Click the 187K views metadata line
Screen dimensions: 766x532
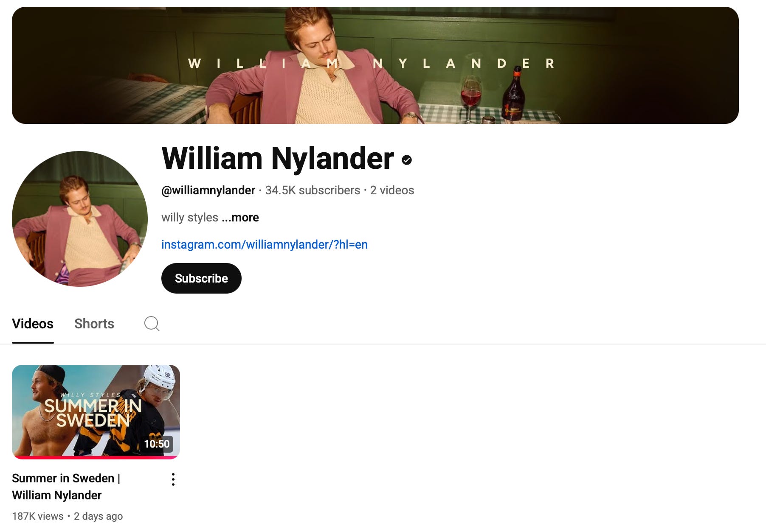point(68,516)
